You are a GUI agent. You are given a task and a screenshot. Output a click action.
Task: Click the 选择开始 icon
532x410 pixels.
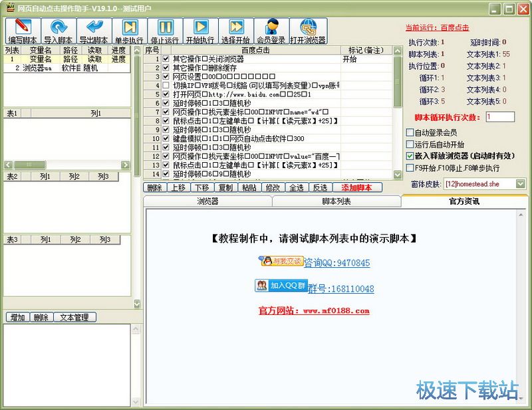(235, 31)
